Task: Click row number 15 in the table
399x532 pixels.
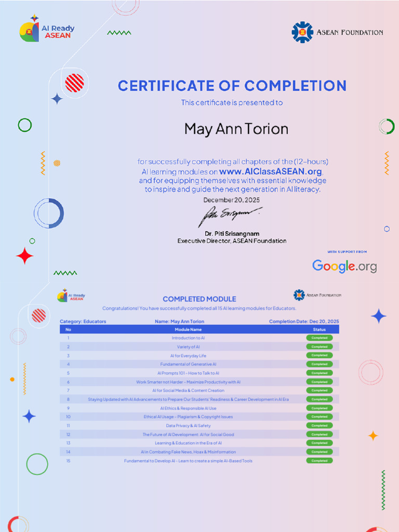Action: [x=68, y=461]
